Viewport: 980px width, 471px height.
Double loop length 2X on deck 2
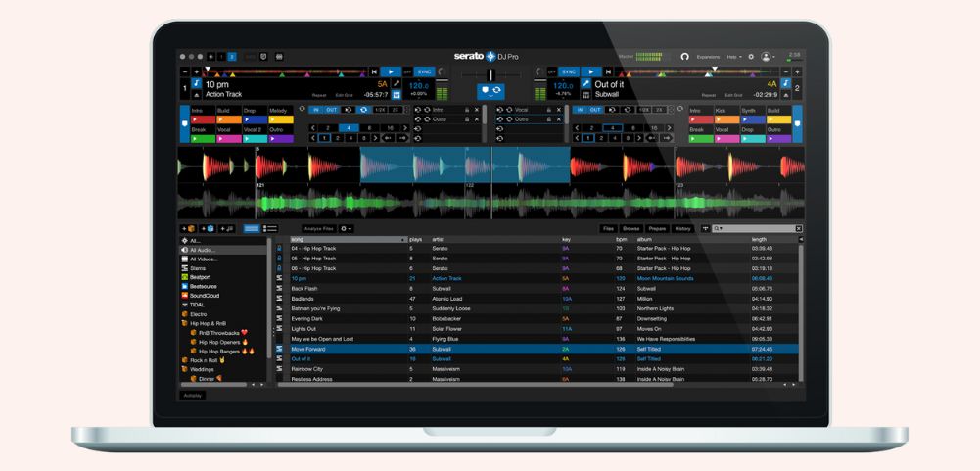[659, 110]
